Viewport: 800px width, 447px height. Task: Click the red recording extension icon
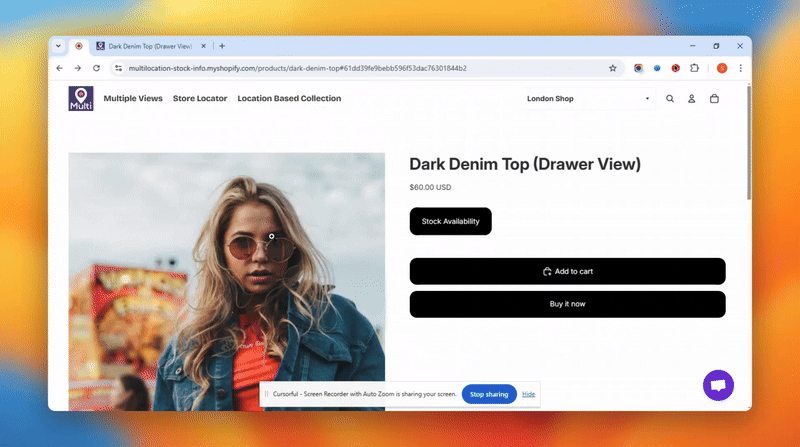click(x=676, y=68)
